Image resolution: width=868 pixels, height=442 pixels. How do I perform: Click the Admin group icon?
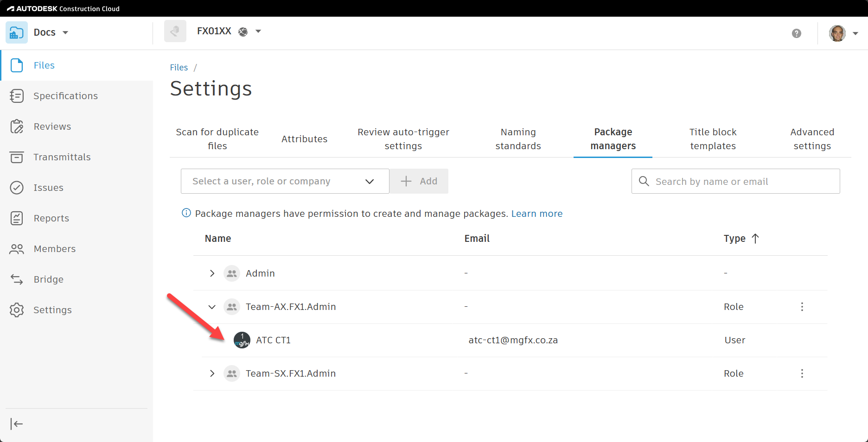(232, 273)
